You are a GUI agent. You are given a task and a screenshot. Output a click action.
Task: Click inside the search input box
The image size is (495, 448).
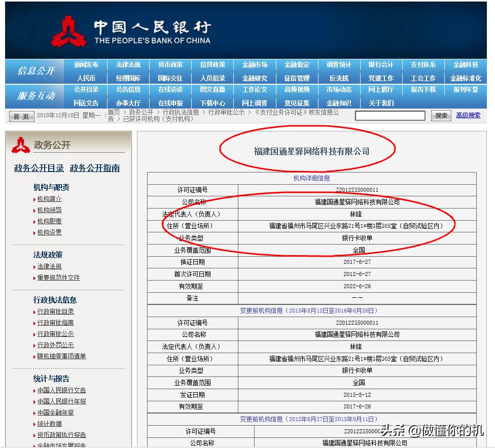tap(390, 115)
